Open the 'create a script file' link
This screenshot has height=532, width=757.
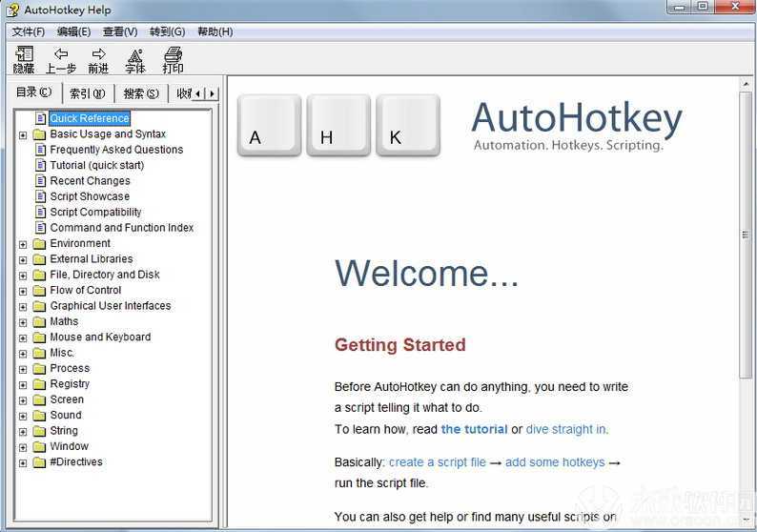438,462
